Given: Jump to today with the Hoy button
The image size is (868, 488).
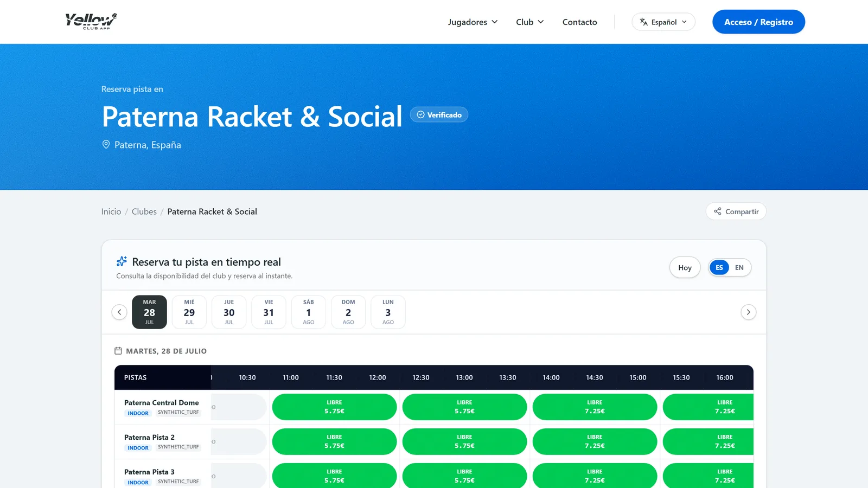Looking at the screenshot, I should [x=685, y=267].
